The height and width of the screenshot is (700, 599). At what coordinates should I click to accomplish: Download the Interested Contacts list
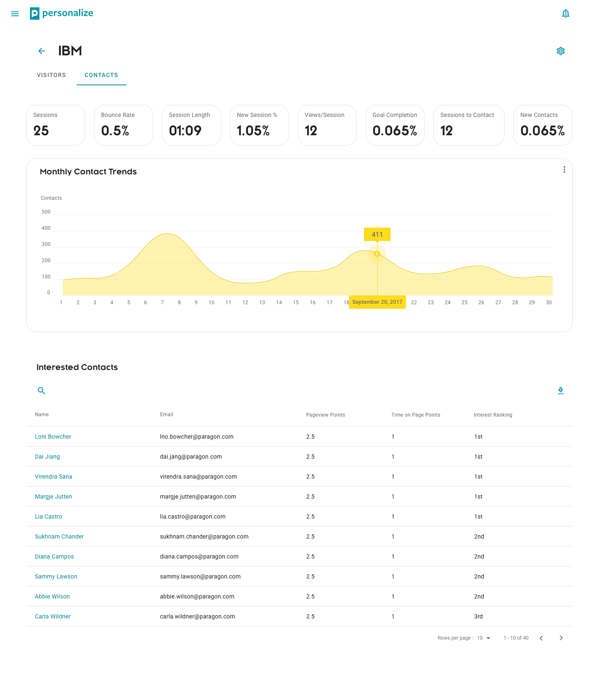561,390
